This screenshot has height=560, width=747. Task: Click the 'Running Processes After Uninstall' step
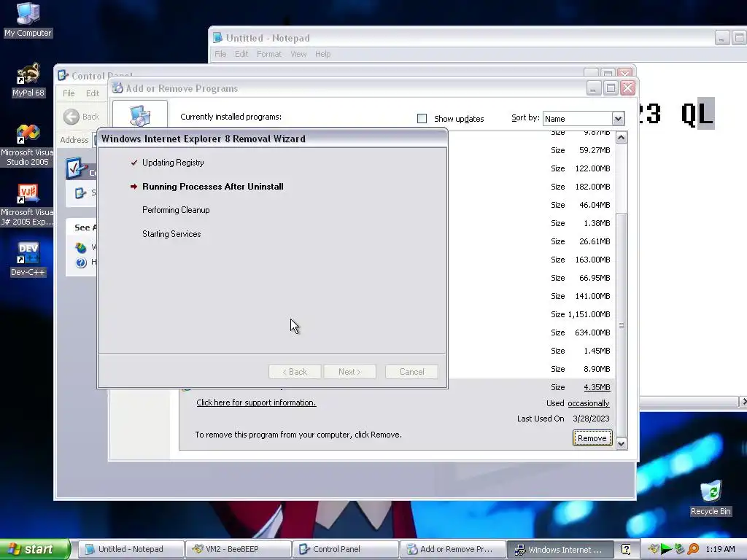tap(212, 187)
